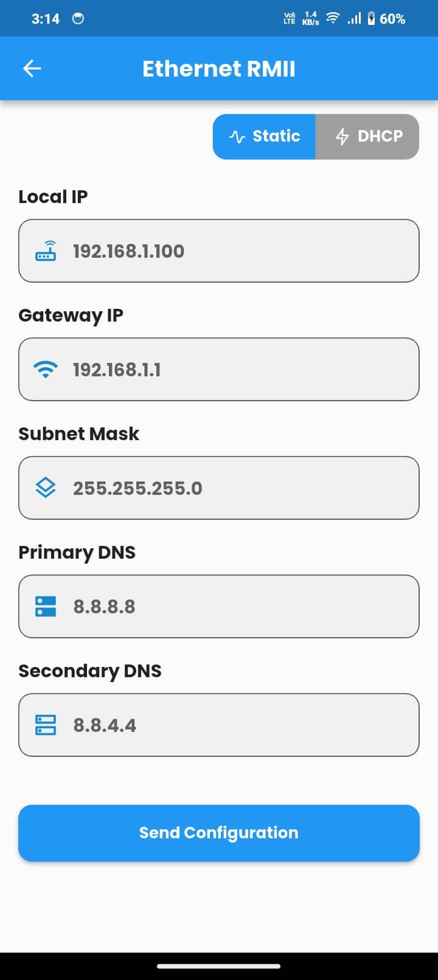Toggle the network mode selector to DHCP

367,136
